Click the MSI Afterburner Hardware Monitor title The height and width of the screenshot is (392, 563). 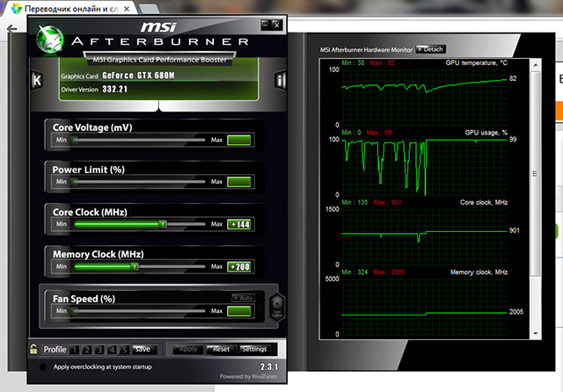pos(366,50)
